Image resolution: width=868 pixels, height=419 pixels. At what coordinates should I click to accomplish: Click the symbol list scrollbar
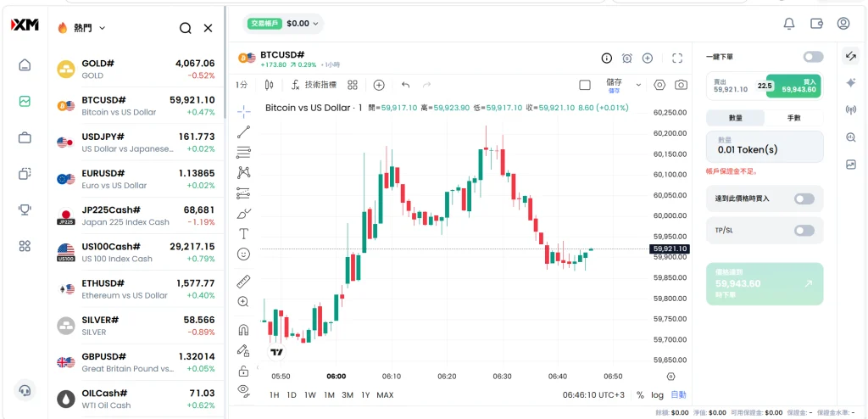pyautogui.click(x=225, y=63)
